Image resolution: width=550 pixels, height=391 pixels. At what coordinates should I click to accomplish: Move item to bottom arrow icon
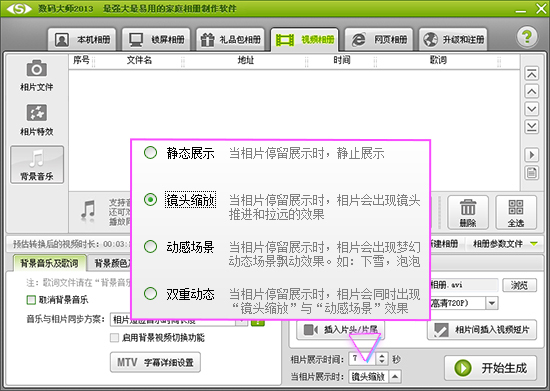tap(531, 127)
